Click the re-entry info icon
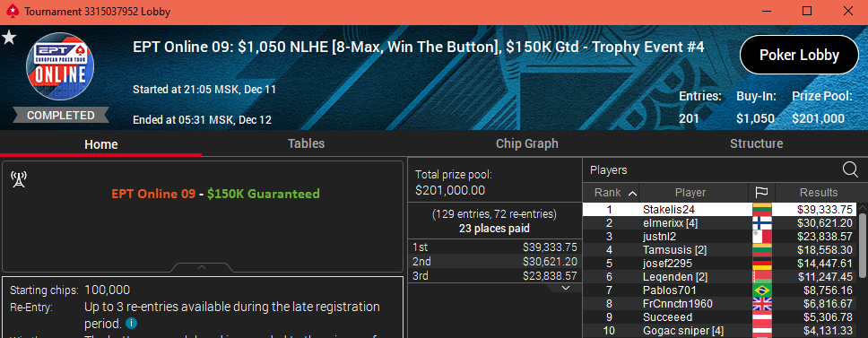The image size is (868, 338). coord(131,323)
